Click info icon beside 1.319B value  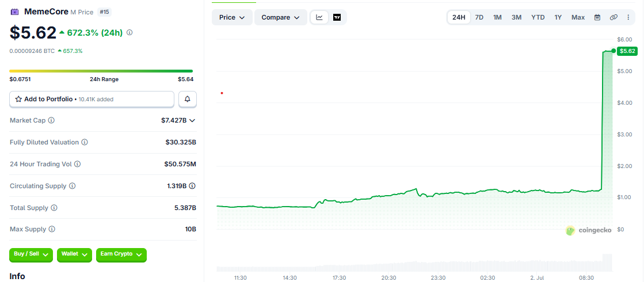[192, 185]
